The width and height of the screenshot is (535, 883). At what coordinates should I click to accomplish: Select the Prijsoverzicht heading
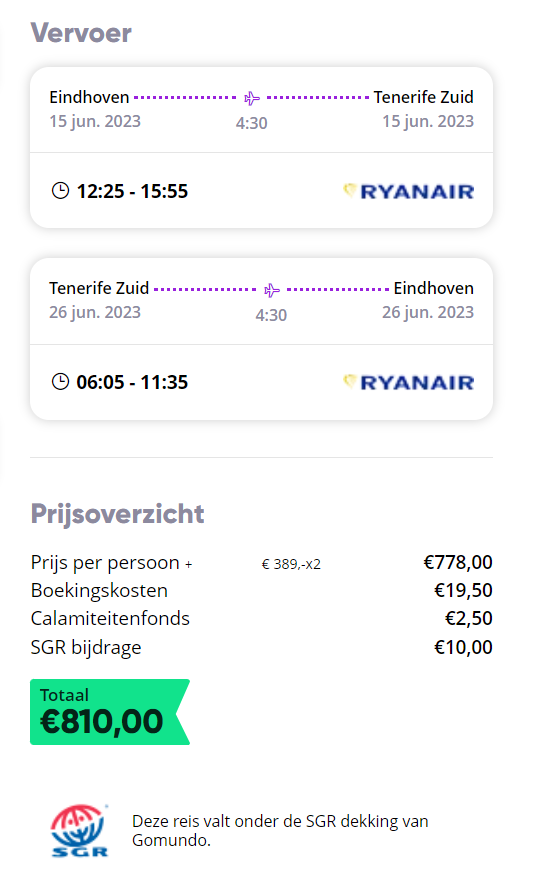click(x=117, y=514)
